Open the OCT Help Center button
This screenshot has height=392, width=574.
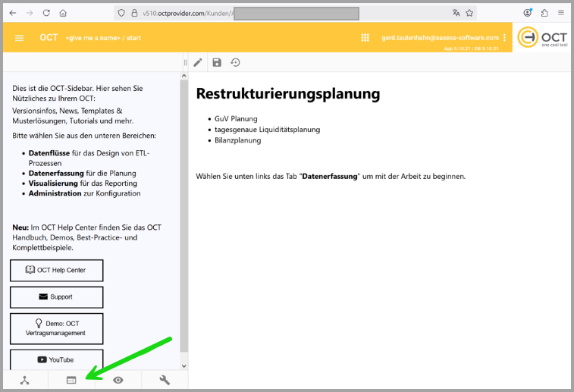[57, 271]
